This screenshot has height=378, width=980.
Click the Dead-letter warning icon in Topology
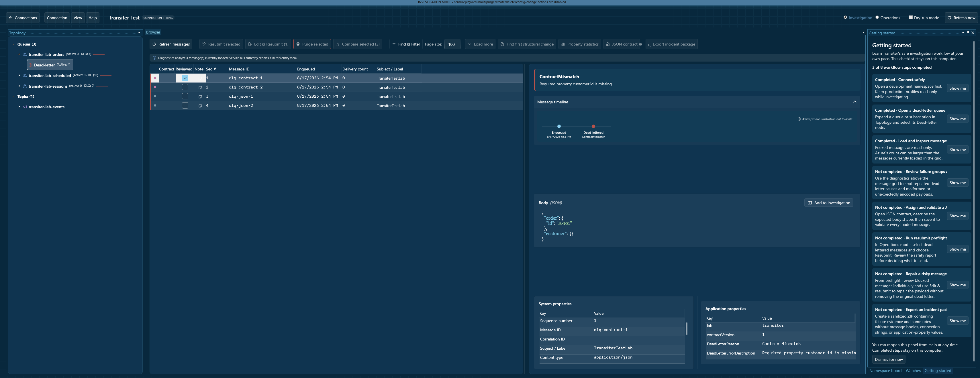30,65
